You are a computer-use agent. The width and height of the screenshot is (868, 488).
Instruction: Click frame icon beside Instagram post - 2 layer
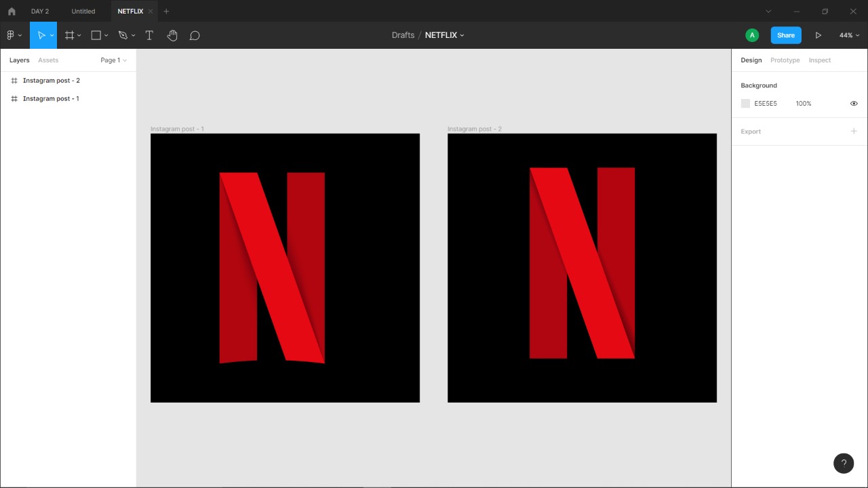tap(14, 81)
